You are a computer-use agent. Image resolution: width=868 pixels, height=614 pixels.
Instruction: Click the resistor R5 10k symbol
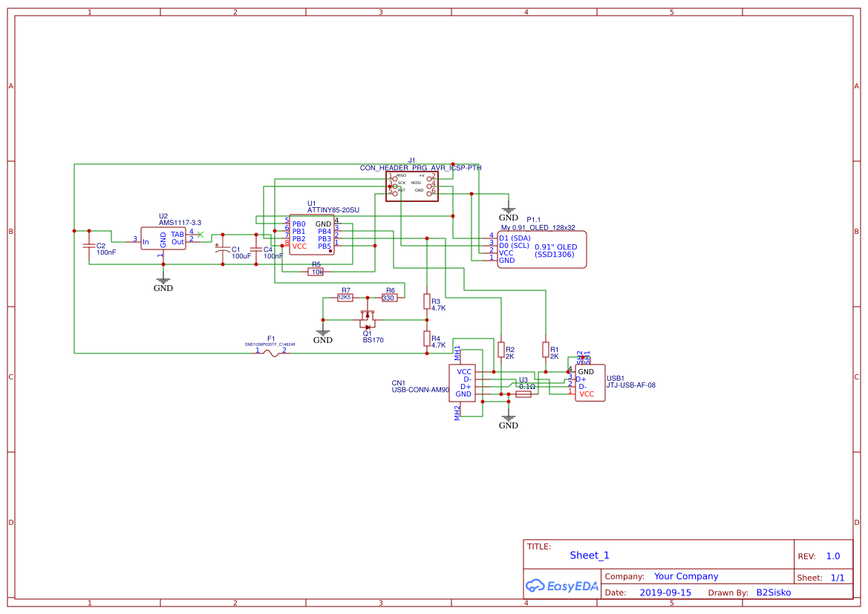click(317, 272)
